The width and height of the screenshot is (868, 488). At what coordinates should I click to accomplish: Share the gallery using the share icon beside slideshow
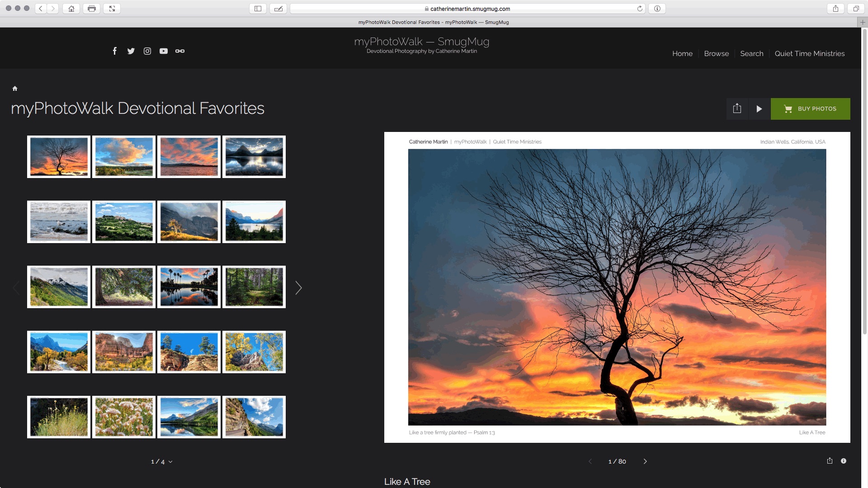pos(737,109)
